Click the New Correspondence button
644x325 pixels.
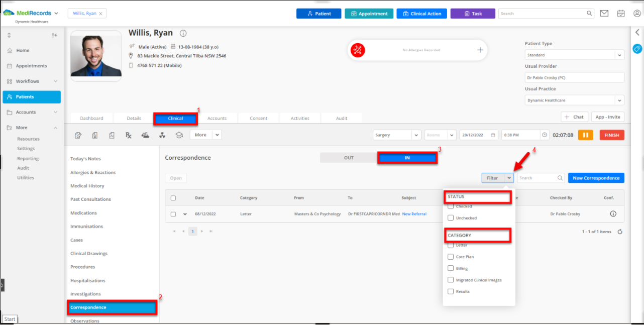point(596,178)
